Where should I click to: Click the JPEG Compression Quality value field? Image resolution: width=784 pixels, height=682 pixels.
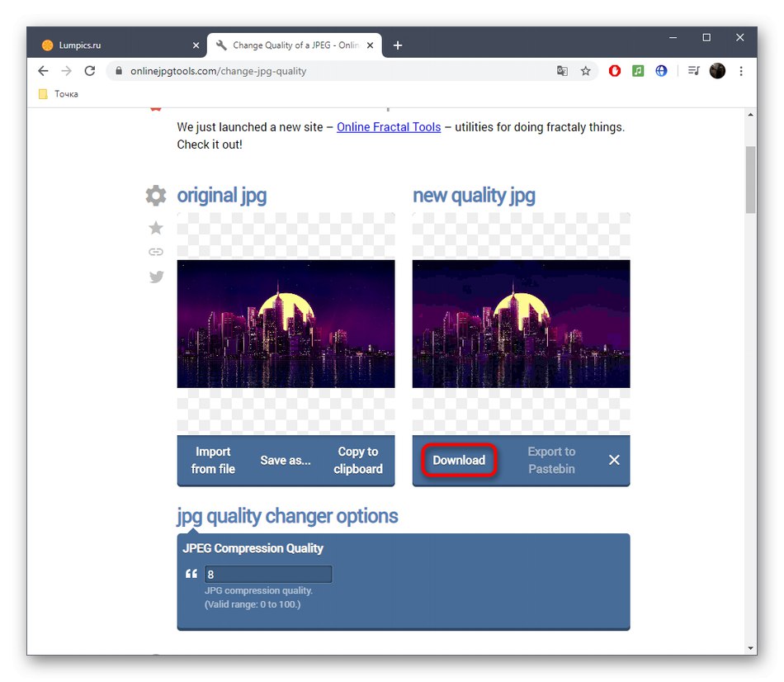click(268, 574)
